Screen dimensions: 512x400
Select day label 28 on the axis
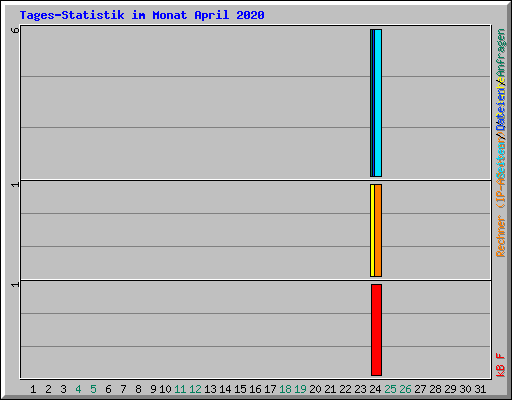[435, 389]
